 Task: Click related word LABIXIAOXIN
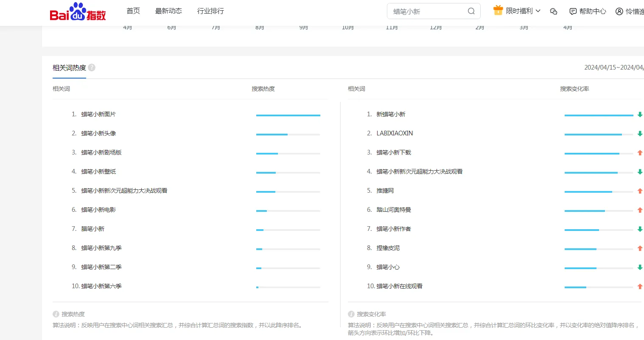tap(395, 133)
